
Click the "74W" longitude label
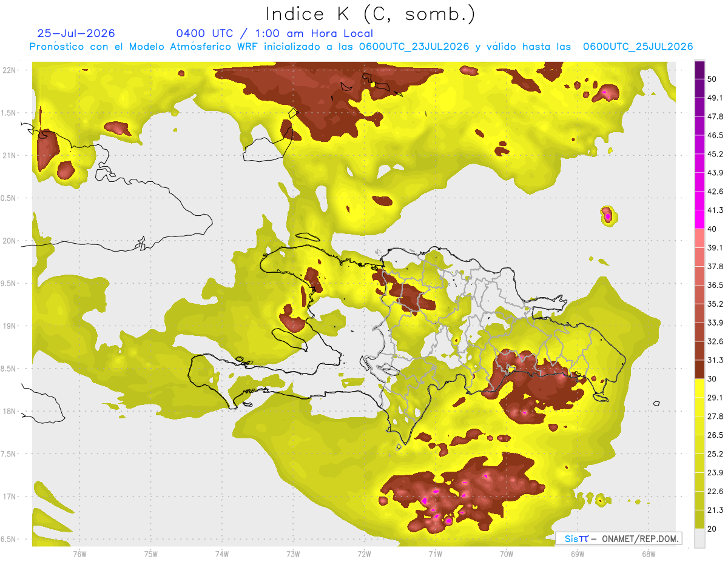(222, 554)
